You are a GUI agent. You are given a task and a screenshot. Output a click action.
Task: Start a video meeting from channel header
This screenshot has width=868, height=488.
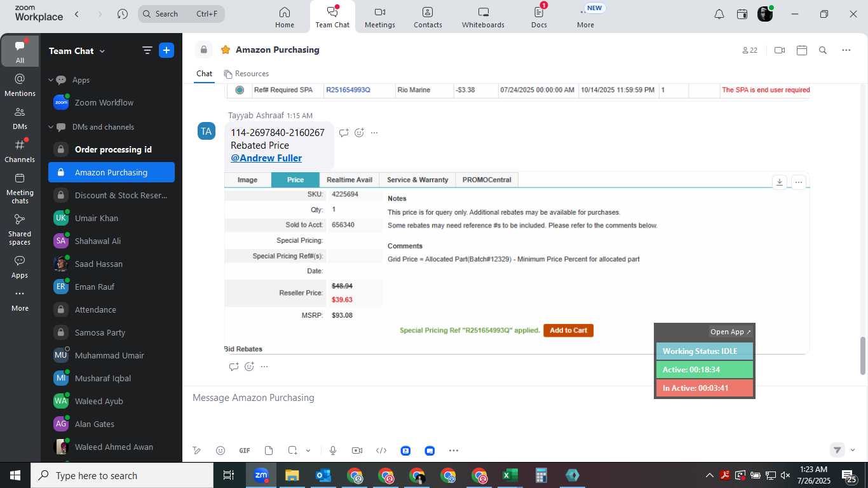pos(780,50)
